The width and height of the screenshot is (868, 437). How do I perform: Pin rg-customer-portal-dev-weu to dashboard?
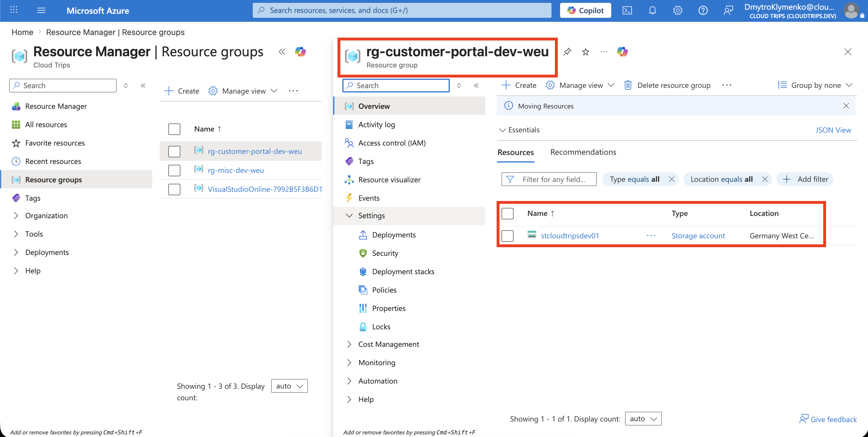tap(567, 52)
